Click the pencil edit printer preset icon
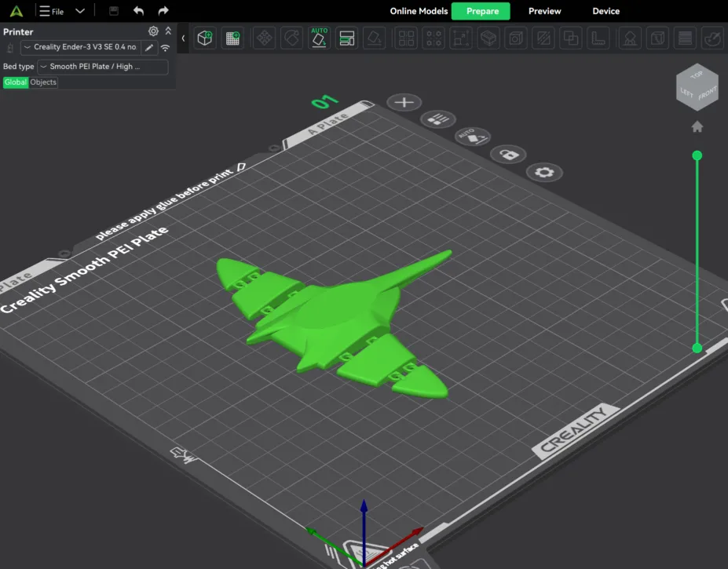Viewport: 728px width, 569px height. point(149,47)
